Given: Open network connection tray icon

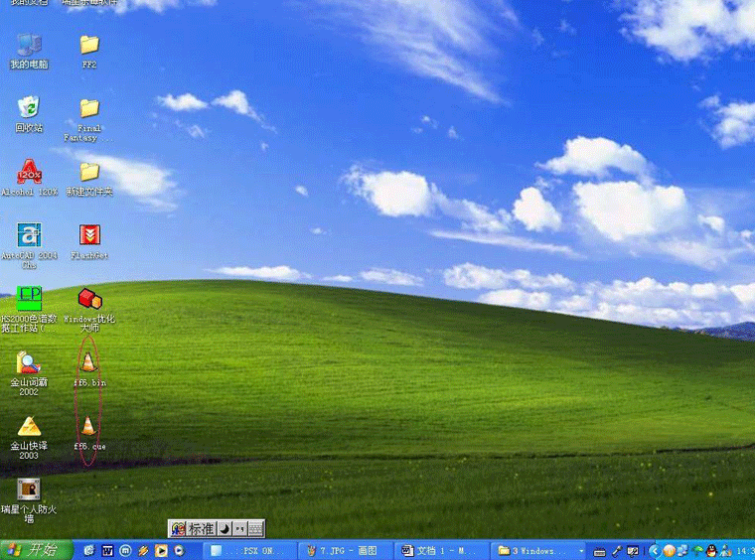Looking at the screenshot, I should click(x=682, y=551).
